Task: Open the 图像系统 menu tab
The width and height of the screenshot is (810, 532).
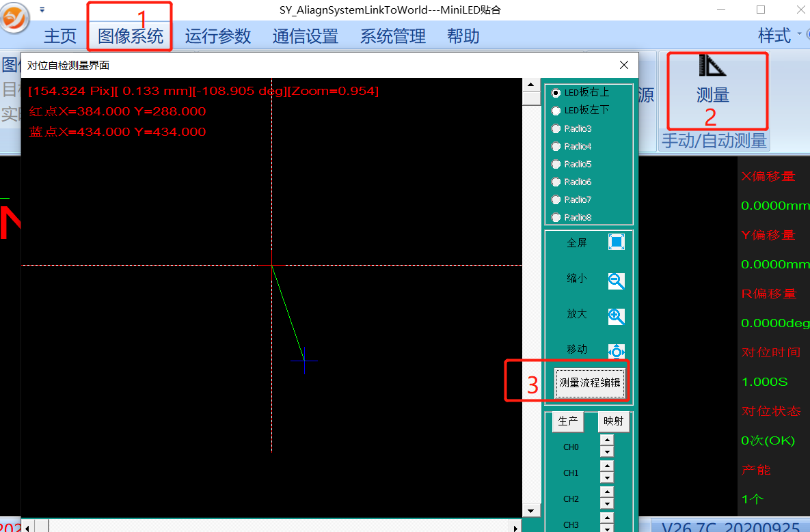Action: tap(131, 36)
